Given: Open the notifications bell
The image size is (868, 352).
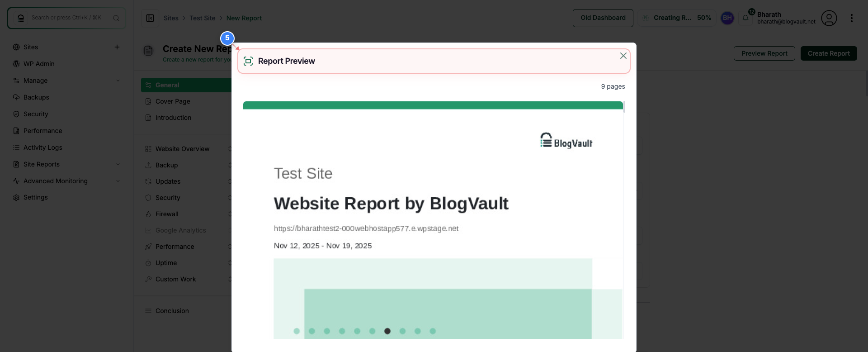Looking at the screenshot, I should pos(745,18).
